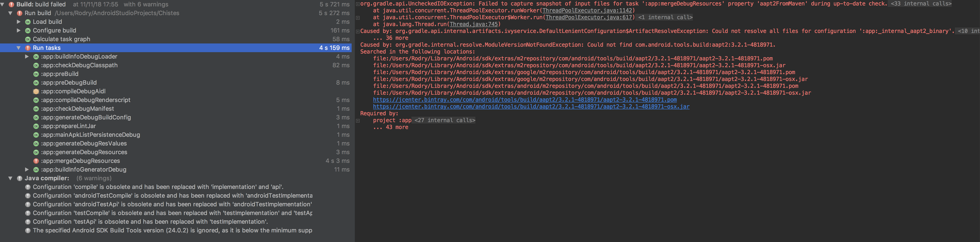980x242 pixels.
Task: Click the green OK icon beside Calculate task graph
Action: tap(28, 39)
